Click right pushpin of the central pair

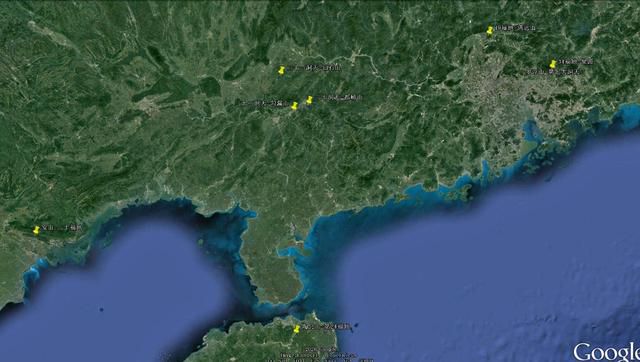point(309,100)
